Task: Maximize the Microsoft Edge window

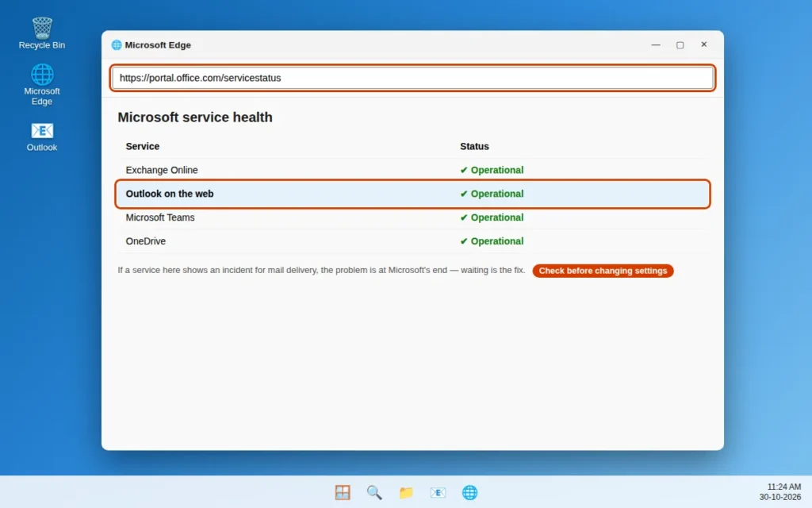Action: [x=680, y=44]
